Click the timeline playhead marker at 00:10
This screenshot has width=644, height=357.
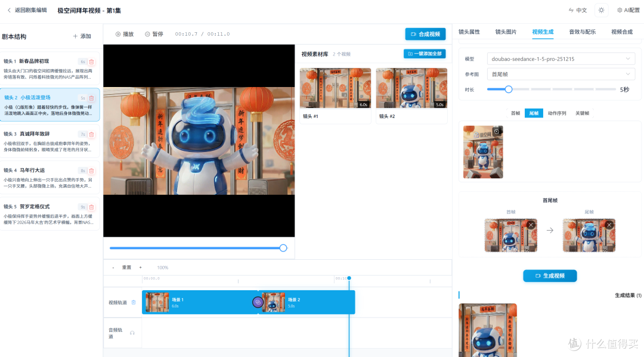[349, 278]
